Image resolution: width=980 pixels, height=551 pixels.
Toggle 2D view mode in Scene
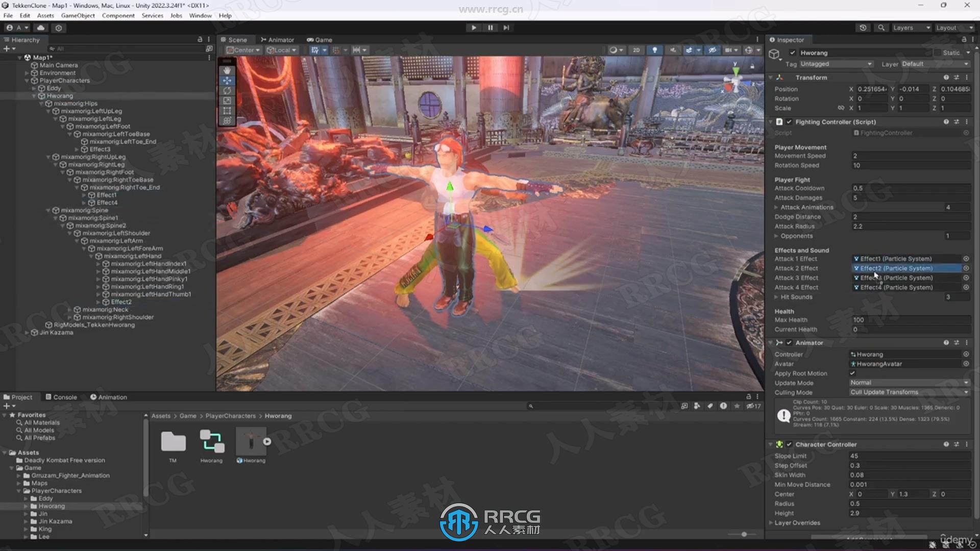(636, 50)
